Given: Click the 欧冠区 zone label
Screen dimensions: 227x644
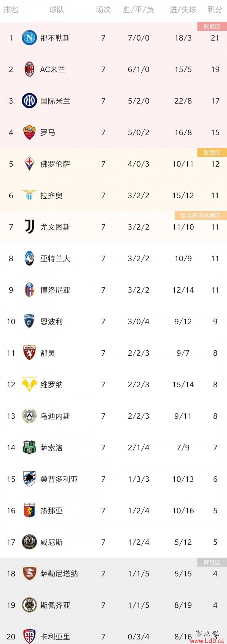Looking at the screenshot, I should (212, 26).
